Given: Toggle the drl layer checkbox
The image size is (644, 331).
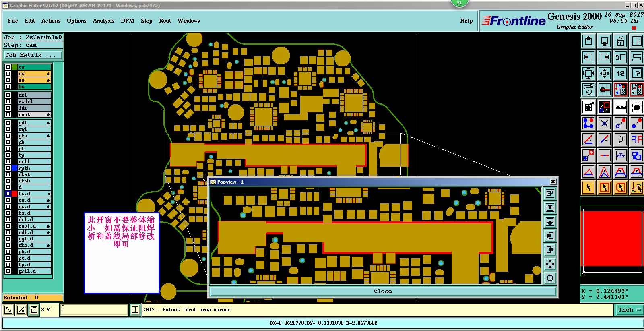Looking at the screenshot, I should click(x=8, y=95).
